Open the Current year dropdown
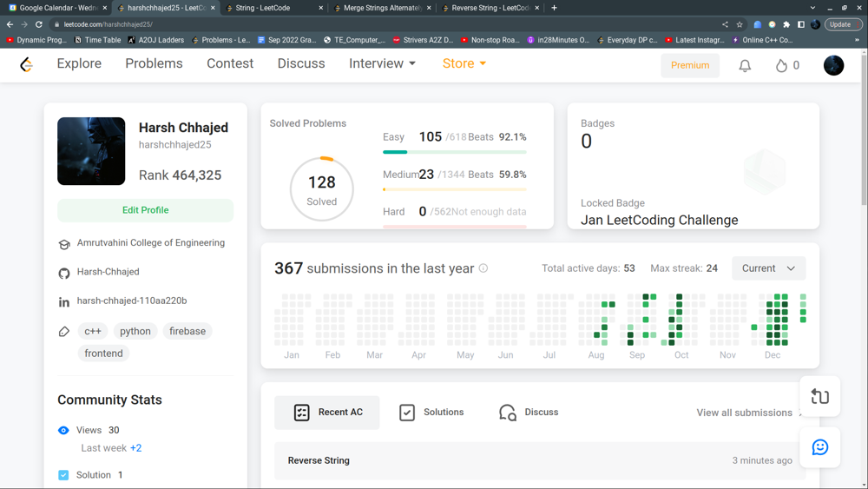868x489 pixels. point(768,268)
